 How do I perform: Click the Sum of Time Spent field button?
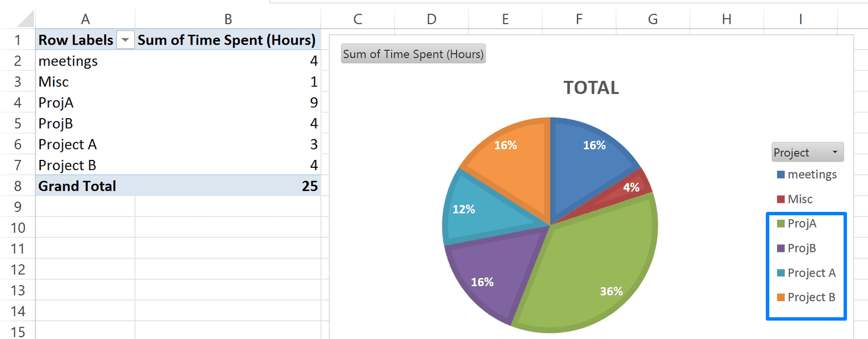click(x=413, y=54)
